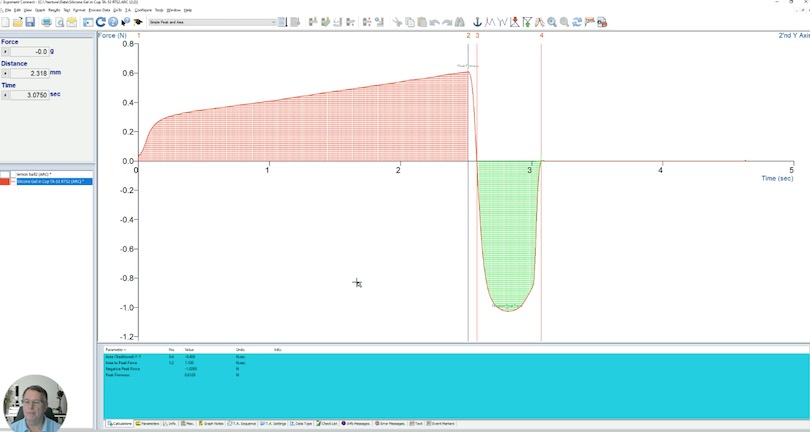
Task: Switch to the Calculations tab
Action: coord(120,423)
